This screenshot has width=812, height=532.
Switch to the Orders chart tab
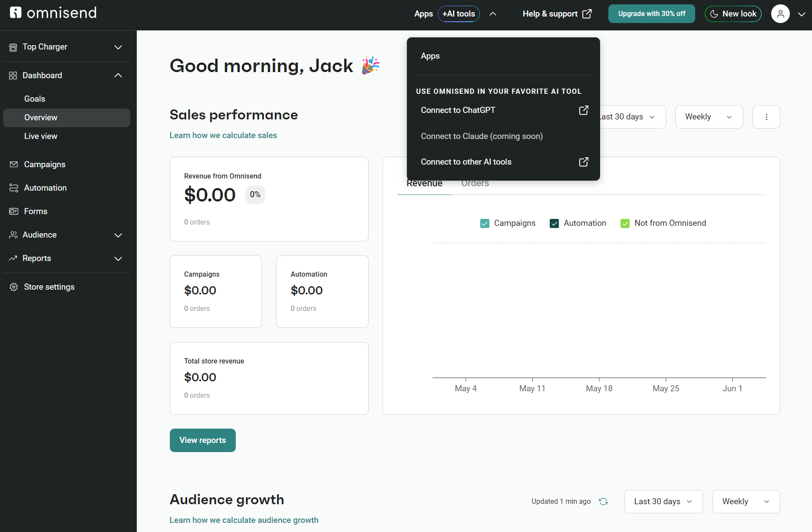pyautogui.click(x=475, y=184)
